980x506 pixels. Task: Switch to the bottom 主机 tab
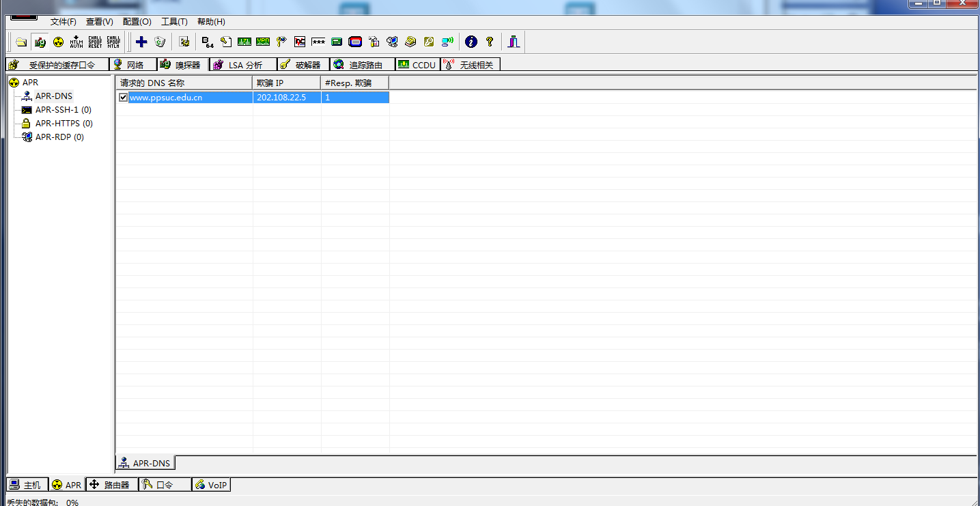coord(27,485)
